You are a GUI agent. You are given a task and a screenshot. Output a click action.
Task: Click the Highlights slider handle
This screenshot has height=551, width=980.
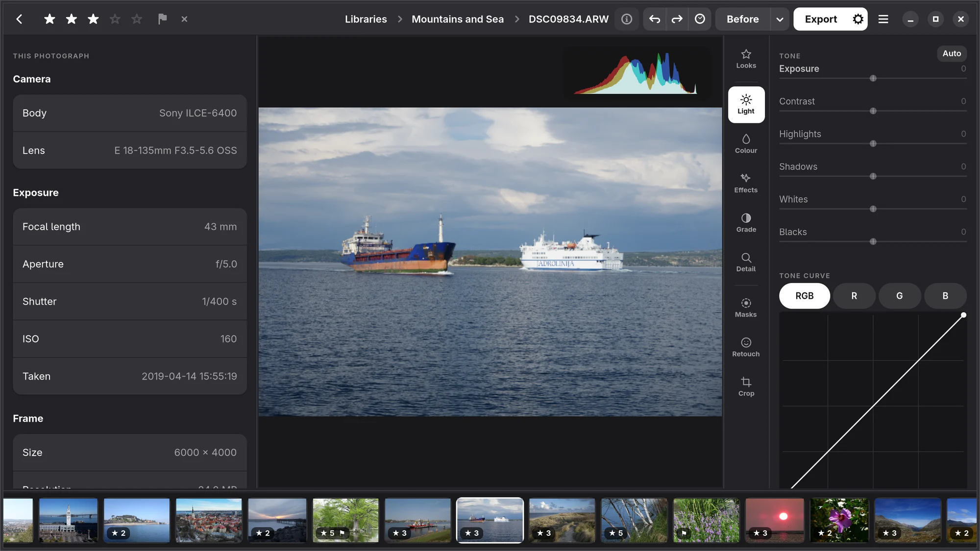[x=873, y=144]
